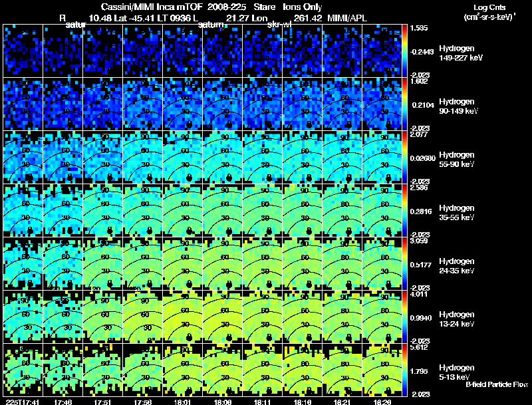532x405 pixels.
Task: Click the 'Hydrogen 13-24 keV' row label
Action: [457, 319]
